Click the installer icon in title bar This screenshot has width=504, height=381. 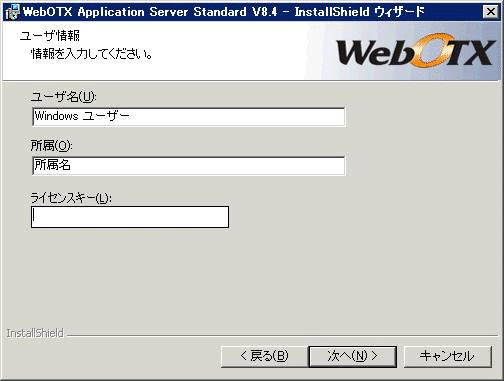(x=13, y=12)
